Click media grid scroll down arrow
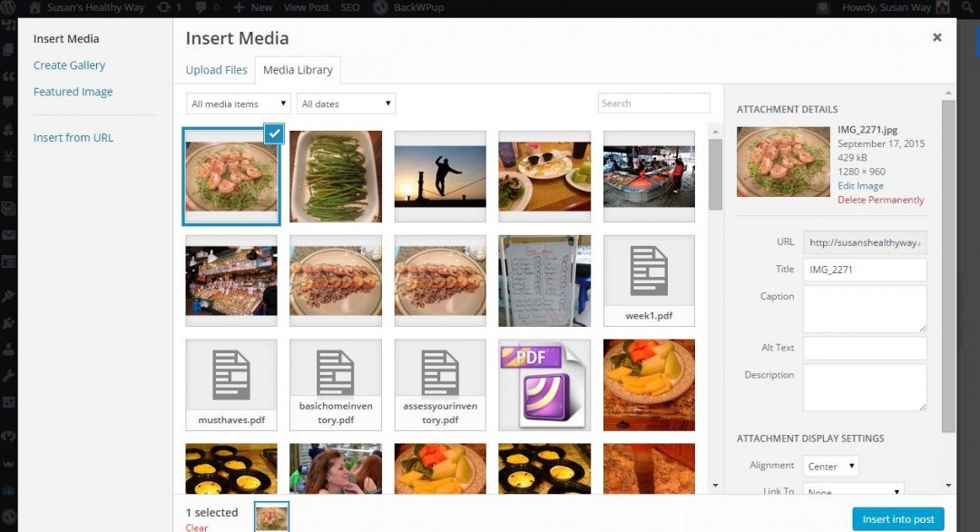980x532 pixels. pyautogui.click(x=716, y=486)
